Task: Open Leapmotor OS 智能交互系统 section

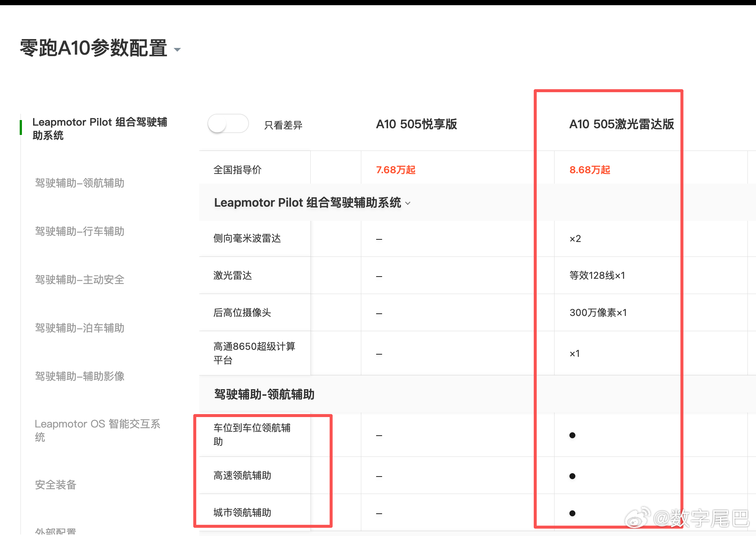Action: click(98, 430)
